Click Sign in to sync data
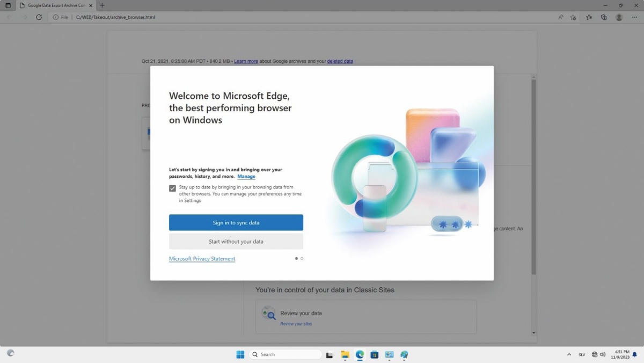644x363 pixels. [236, 223]
